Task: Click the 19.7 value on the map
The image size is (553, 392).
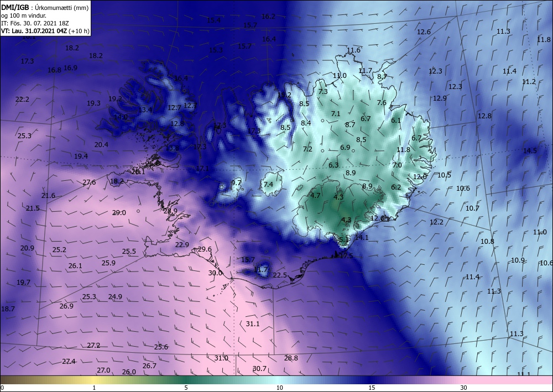Action: (x=23, y=283)
